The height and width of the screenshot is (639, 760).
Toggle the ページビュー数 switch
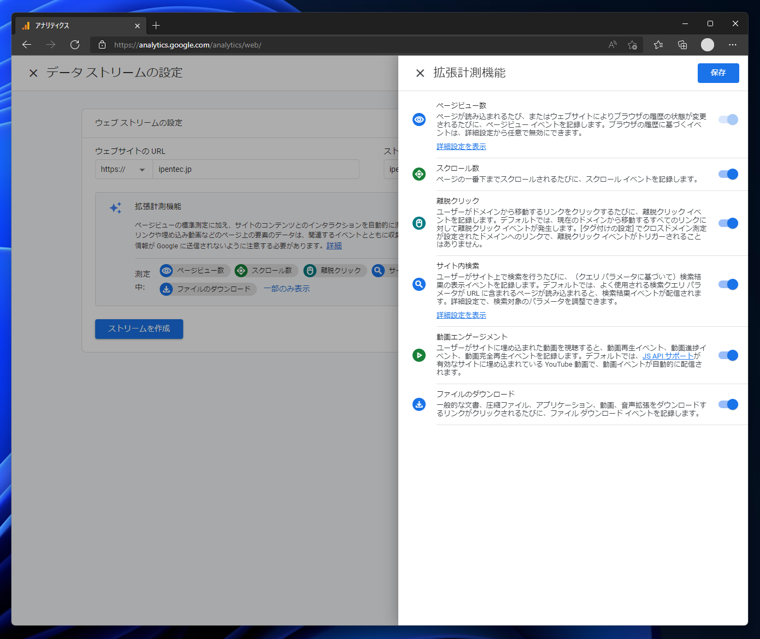[728, 119]
